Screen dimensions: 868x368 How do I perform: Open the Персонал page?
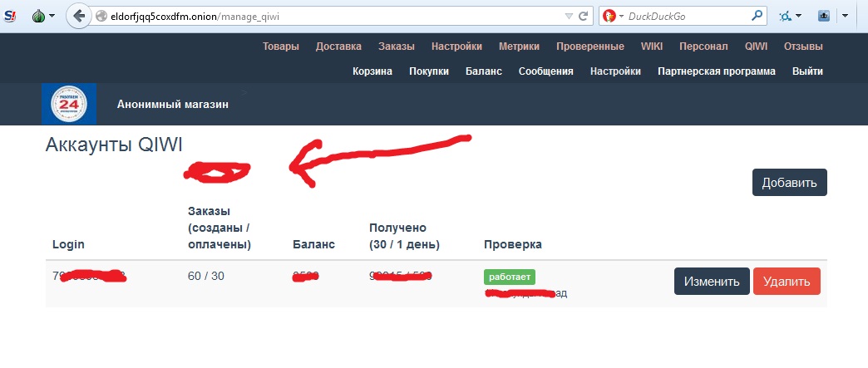click(703, 47)
